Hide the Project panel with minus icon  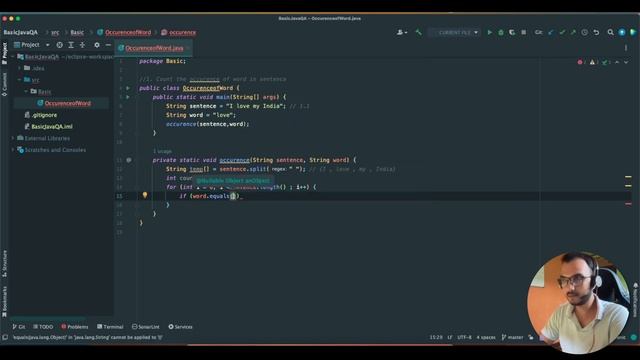108,45
